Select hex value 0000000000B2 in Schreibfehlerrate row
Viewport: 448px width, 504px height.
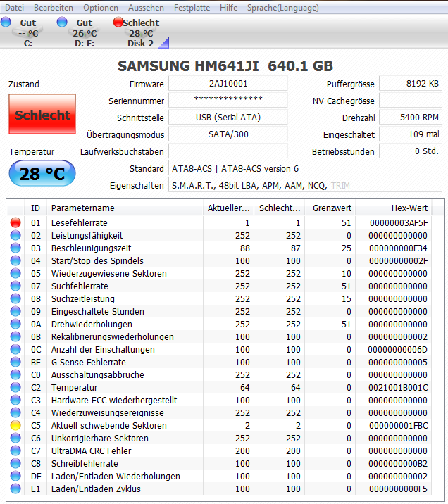tap(398, 463)
